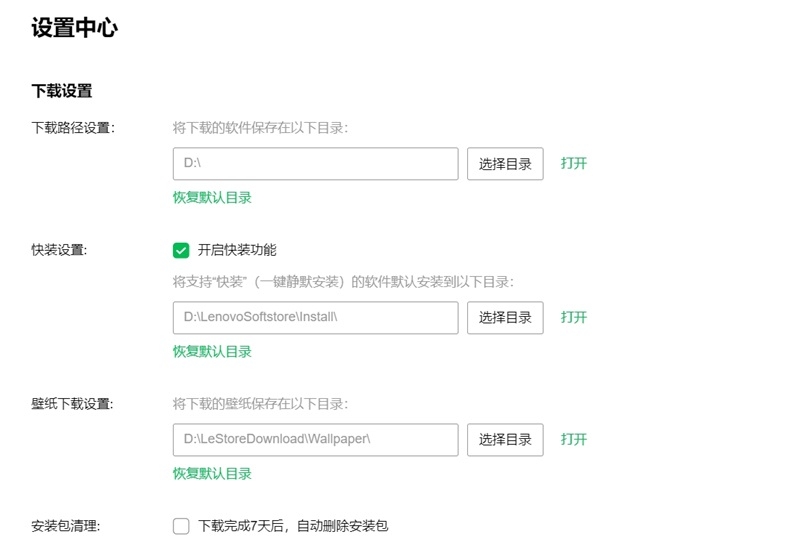Open the wallpaper folder via 打开 link
The image size is (800, 558).
574,439
